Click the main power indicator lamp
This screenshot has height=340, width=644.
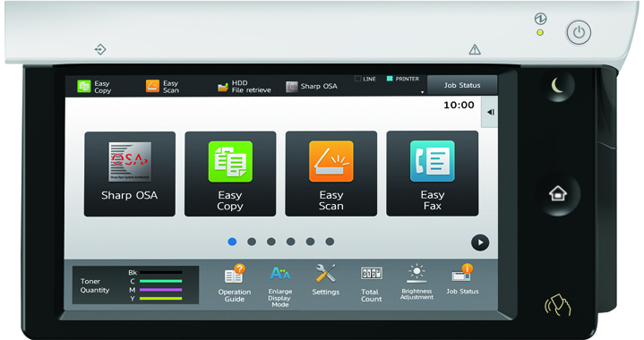click(x=540, y=32)
